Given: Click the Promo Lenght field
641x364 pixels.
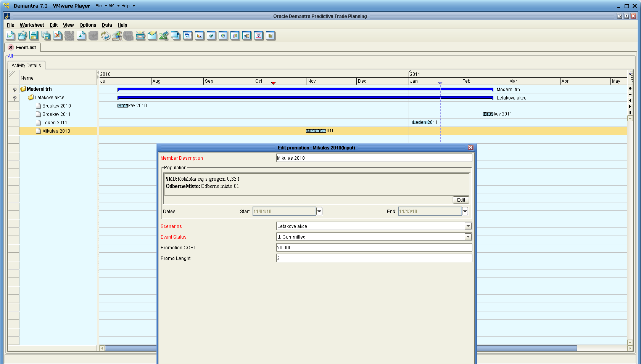Looking at the screenshot, I should 374,258.
